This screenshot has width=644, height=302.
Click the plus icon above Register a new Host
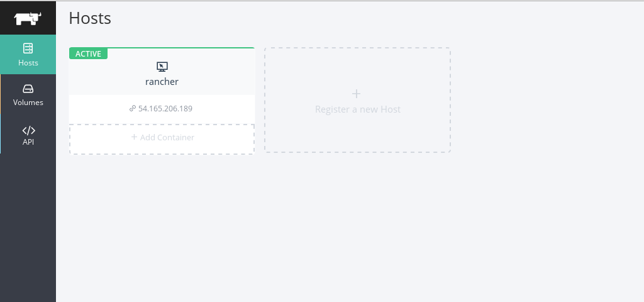point(357,94)
